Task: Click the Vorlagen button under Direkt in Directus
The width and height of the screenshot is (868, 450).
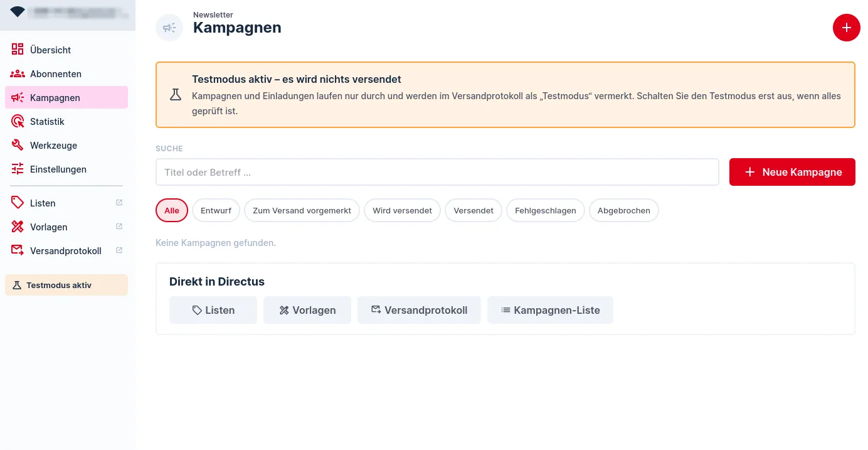Action: pyautogui.click(x=307, y=310)
